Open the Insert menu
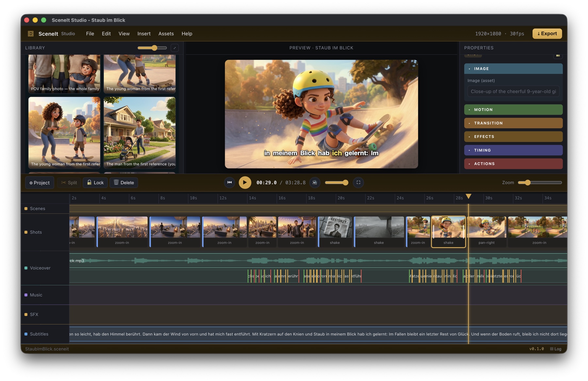 click(x=144, y=34)
